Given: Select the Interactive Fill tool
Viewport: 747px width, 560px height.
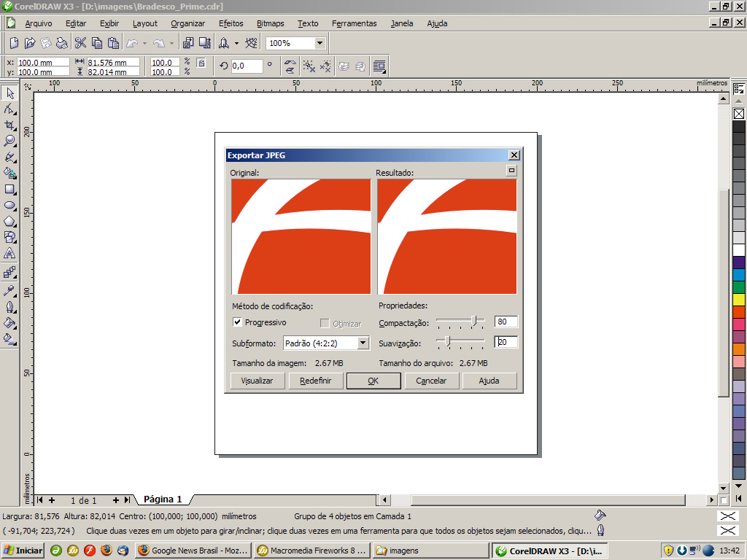Looking at the screenshot, I should click(x=9, y=339).
